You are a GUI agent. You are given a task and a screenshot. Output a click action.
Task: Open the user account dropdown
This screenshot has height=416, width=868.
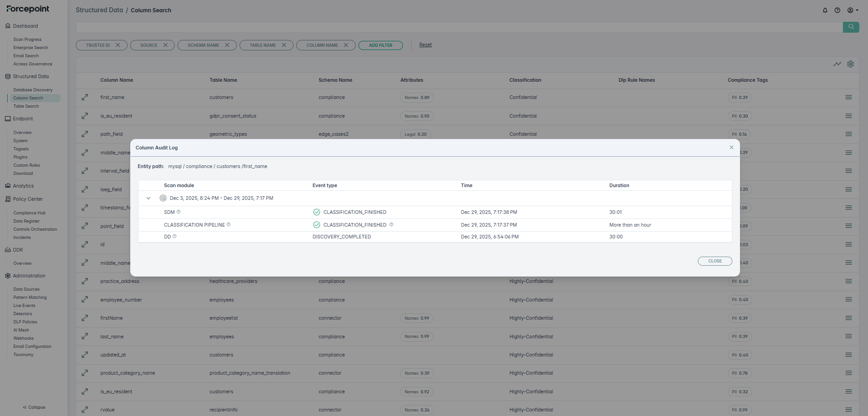point(853,10)
